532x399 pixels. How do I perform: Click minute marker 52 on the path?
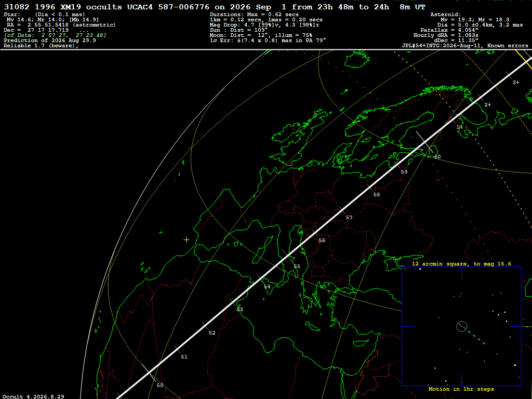click(x=212, y=333)
